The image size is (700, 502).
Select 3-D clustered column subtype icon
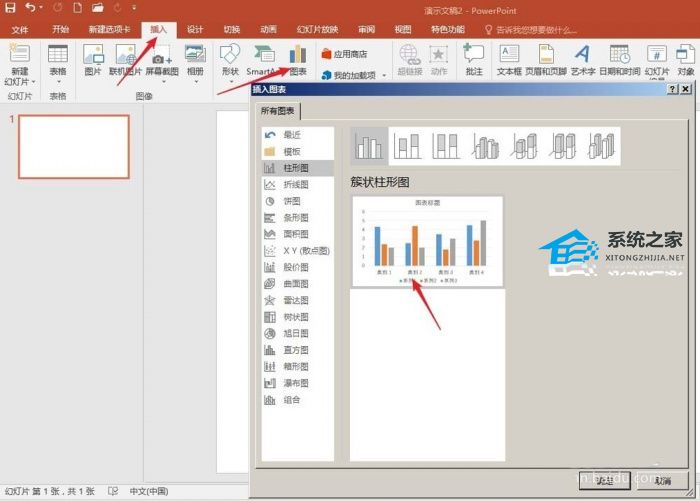point(485,146)
